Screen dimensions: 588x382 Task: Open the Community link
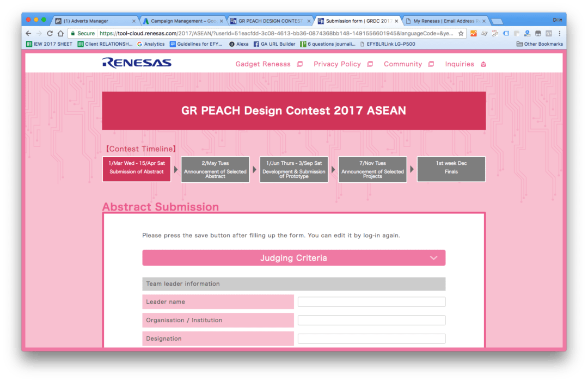tap(403, 64)
